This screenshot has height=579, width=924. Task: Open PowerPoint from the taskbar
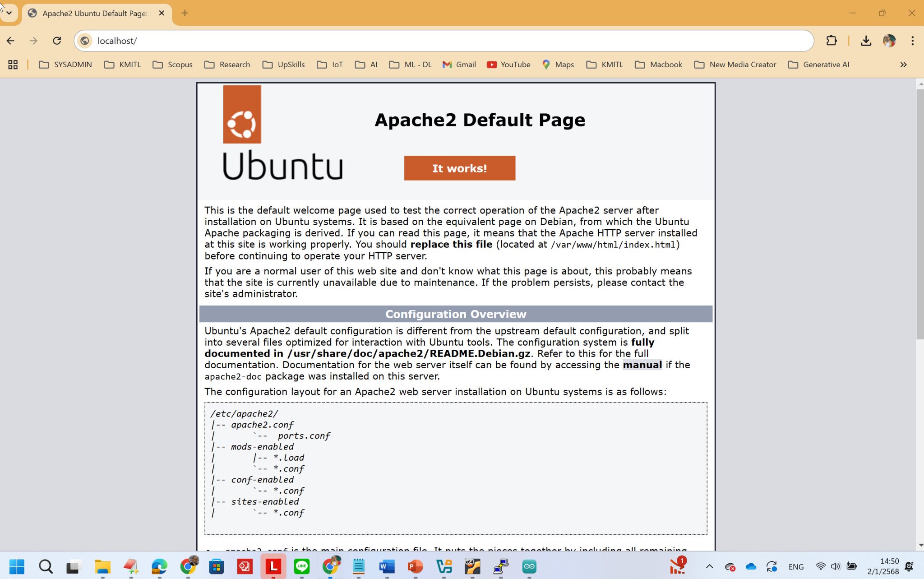coord(415,566)
